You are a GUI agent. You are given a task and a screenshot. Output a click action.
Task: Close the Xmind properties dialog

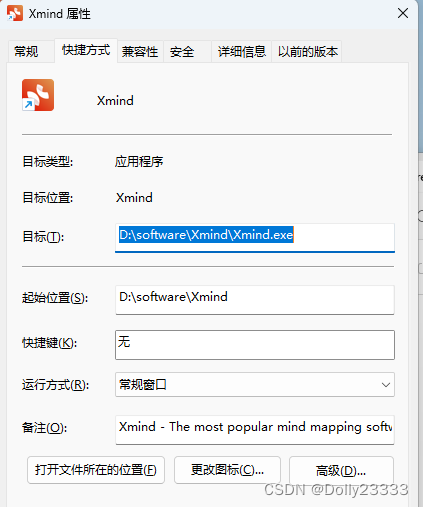pyautogui.click(x=403, y=13)
